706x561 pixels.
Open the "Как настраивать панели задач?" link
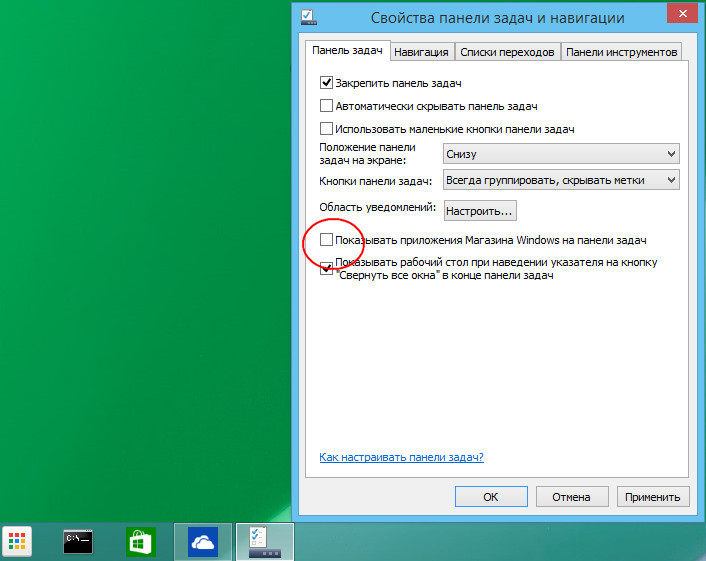click(x=401, y=457)
